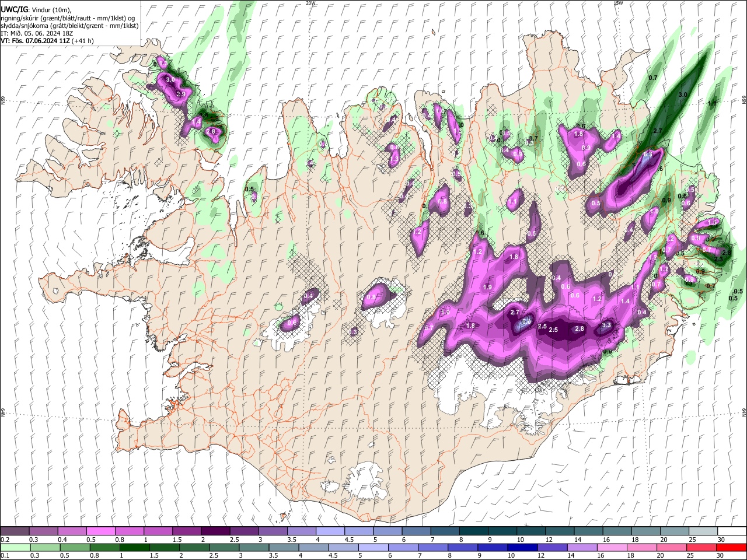This screenshot has width=747, height=560.
Task: Select the pale green swatch between 0.1 and 0.3 in lower legend
Action: [15, 547]
